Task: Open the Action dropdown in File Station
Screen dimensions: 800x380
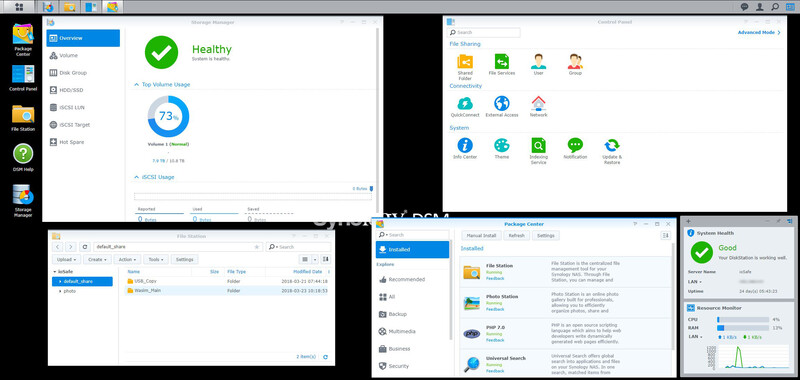Action: [127, 260]
